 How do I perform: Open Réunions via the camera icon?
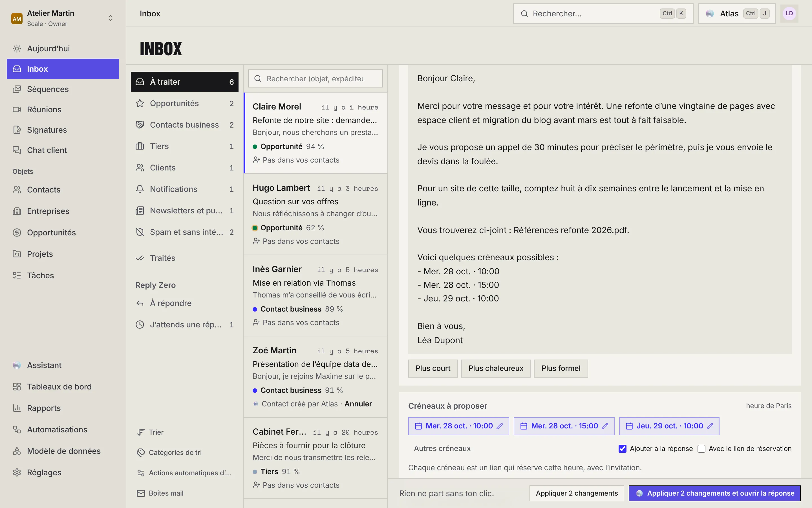pos(17,110)
